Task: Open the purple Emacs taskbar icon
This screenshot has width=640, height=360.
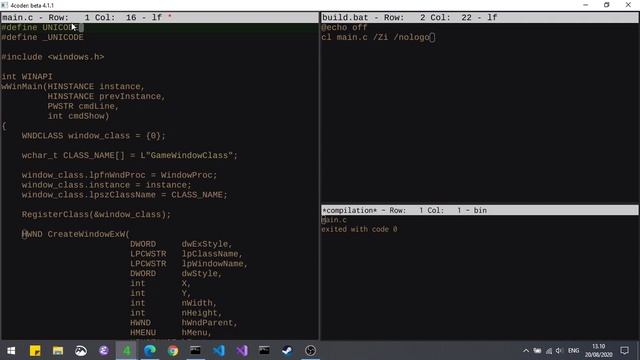Action: pyautogui.click(x=104, y=350)
